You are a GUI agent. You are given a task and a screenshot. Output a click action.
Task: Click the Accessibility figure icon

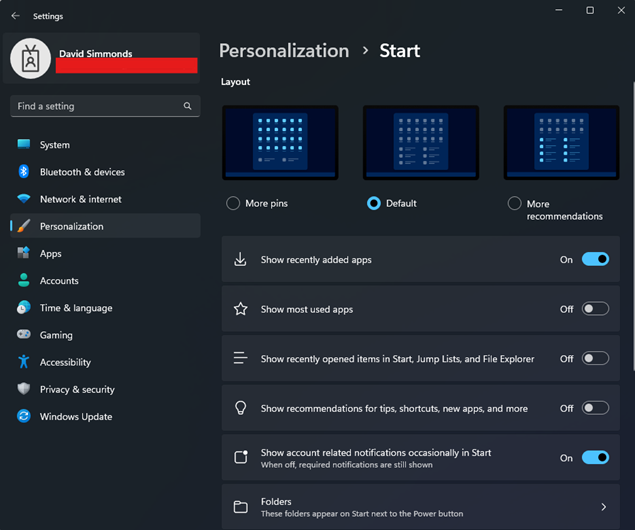pos(23,362)
